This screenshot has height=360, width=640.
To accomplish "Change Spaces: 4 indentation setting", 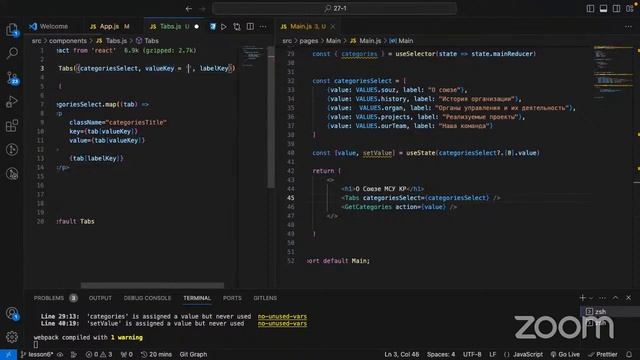I will [441, 354].
